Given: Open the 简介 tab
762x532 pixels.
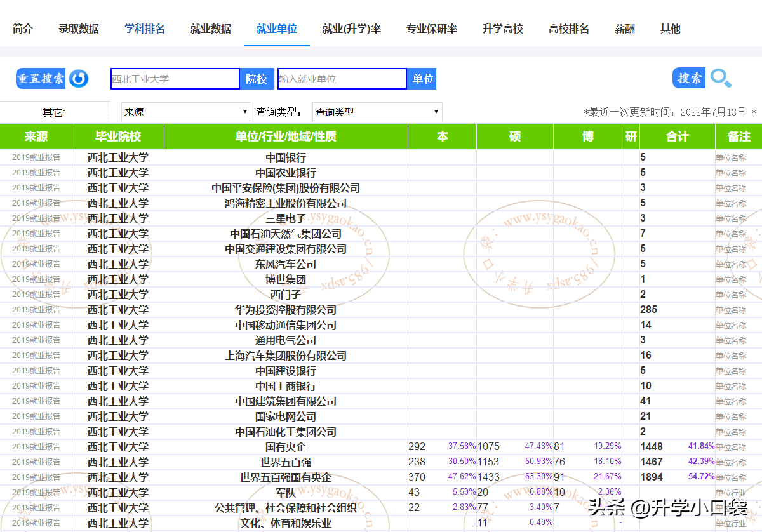Looking at the screenshot, I should [x=23, y=29].
